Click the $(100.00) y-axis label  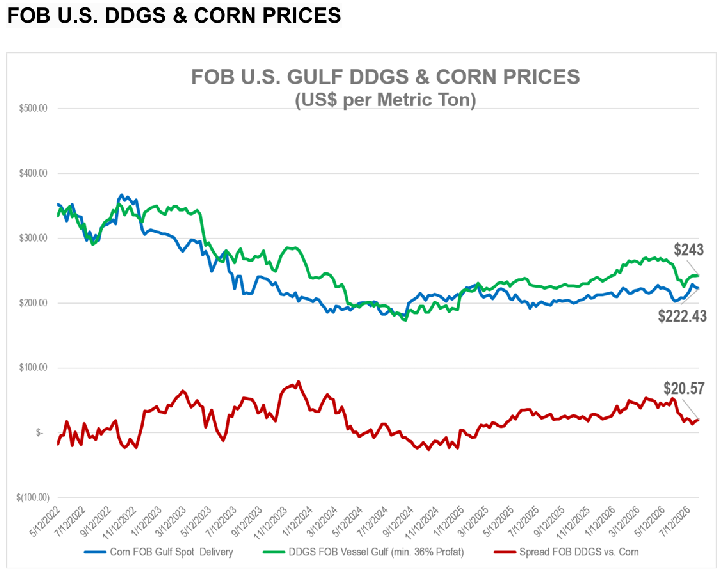33,497
